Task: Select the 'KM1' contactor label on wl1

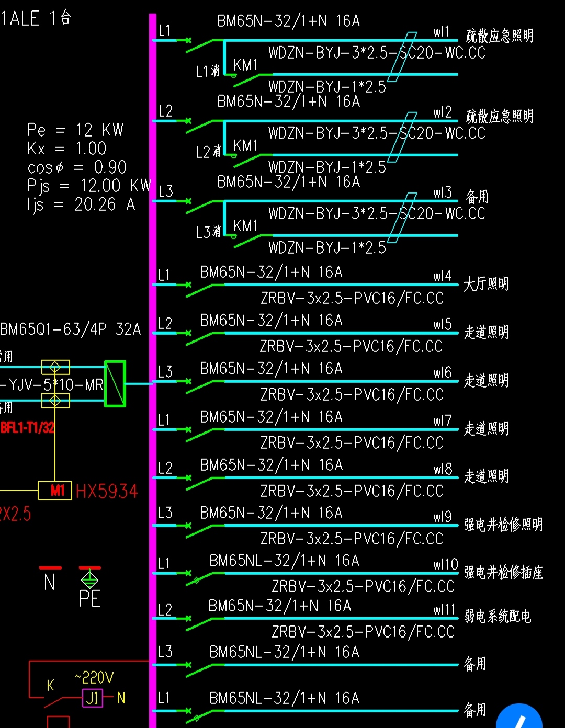Action: point(246,65)
